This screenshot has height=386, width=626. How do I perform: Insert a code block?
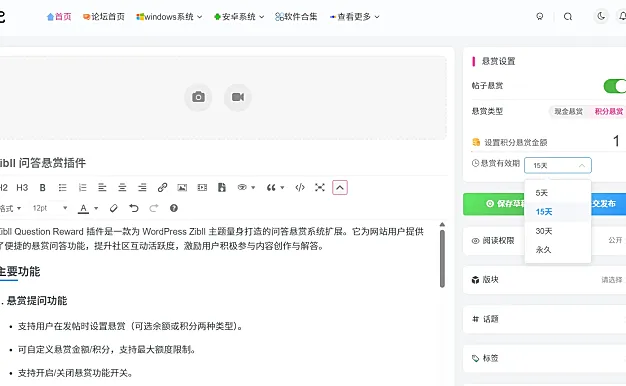coord(300,188)
